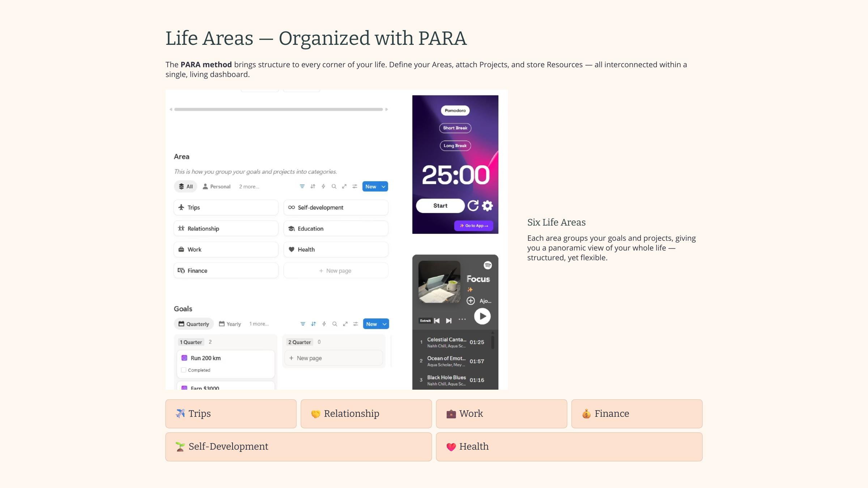The width and height of the screenshot is (868, 488).
Task: Click the Goals sort arrows icon
Action: [x=313, y=324]
